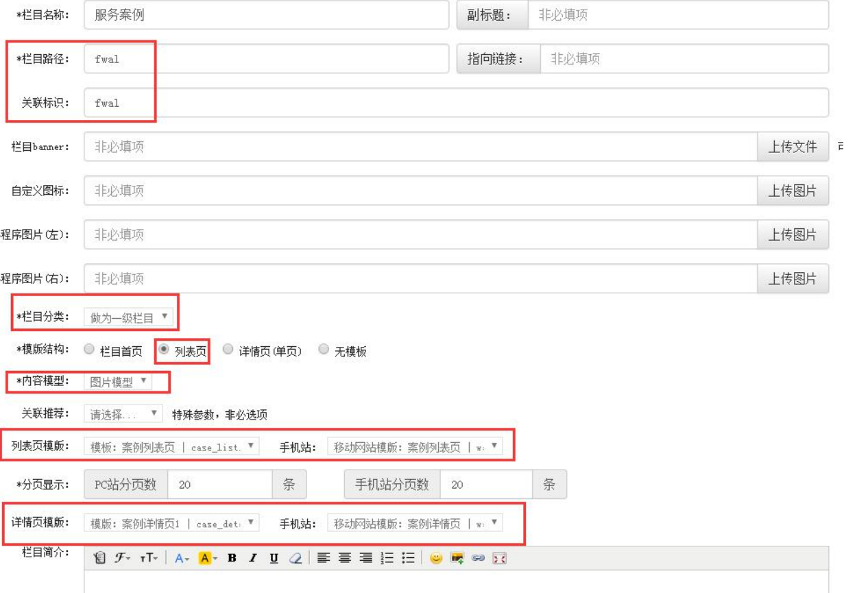Open the font size menu in editor
Image resolution: width=868 pixels, height=593 pixels.
tap(148, 558)
